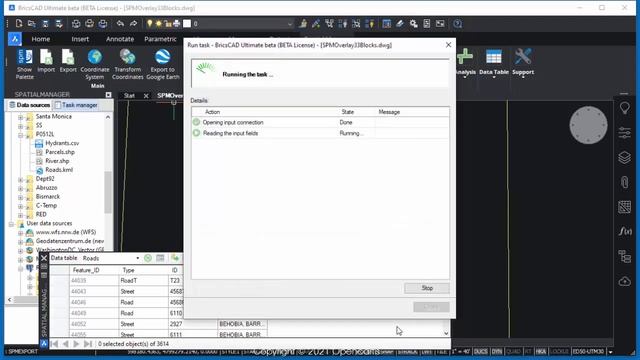Click the layer color white swatch
The width and height of the screenshot is (640, 360).
click(187, 24)
